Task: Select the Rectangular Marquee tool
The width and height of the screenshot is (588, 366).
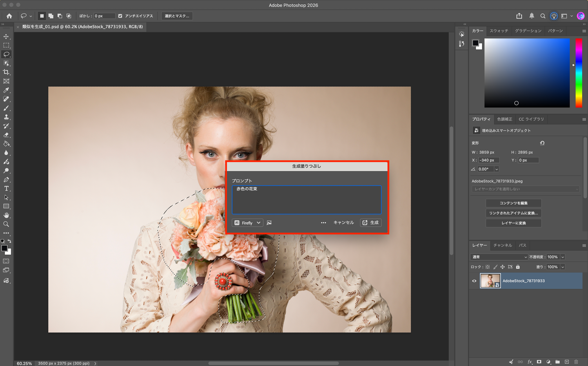Action: click(6, 45)
